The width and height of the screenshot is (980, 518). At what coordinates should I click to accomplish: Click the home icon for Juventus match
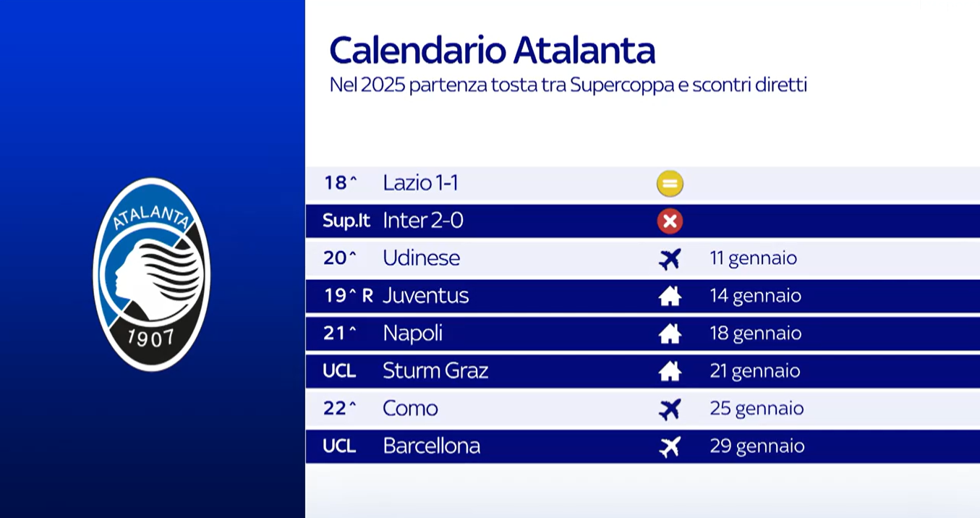click(x=670, y=297)
